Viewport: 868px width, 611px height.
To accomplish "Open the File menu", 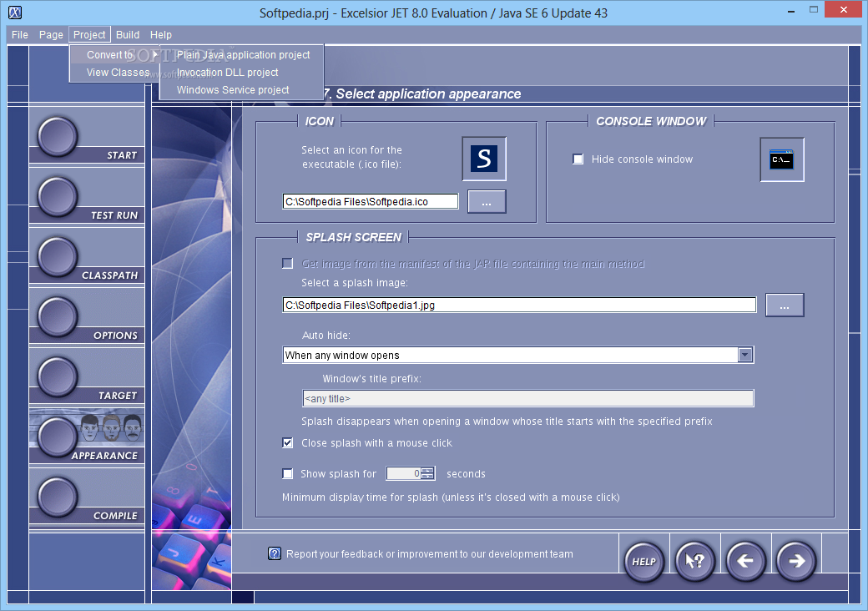I will (20, 35).
